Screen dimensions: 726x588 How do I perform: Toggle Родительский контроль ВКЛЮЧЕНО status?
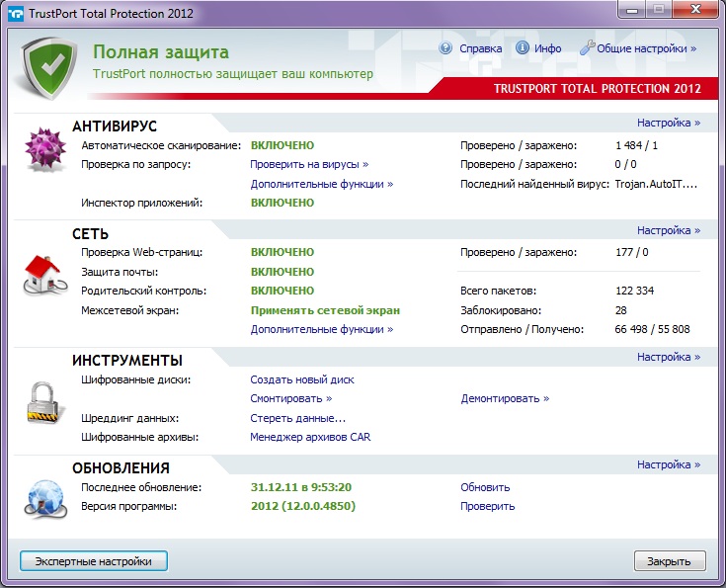(x=282, y=291)
